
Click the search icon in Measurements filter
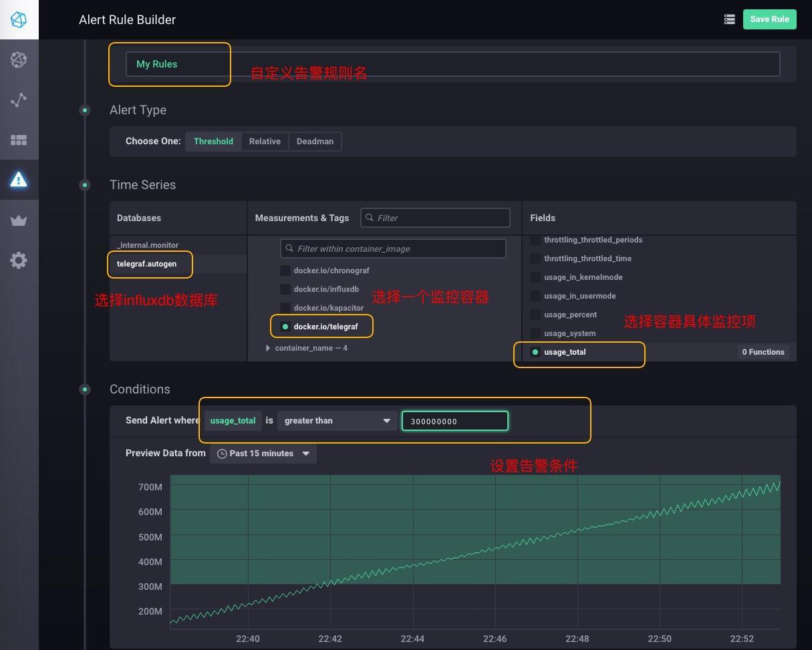click(x=370, y=218)
